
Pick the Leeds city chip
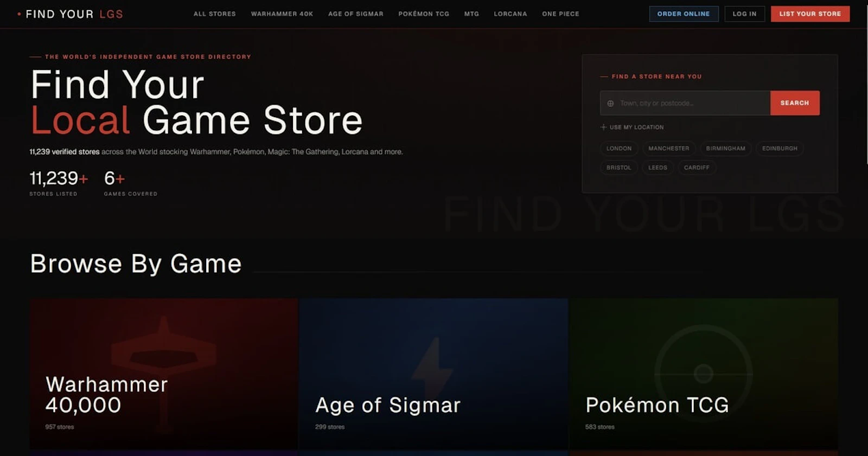point(658,168)
